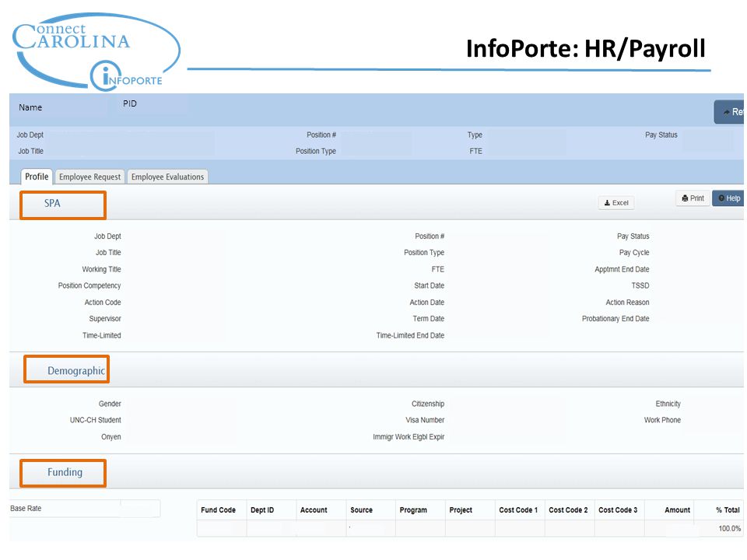Screen dimensions: 747x560
Task: Click the Print button
Action: (x=693, y=198)
